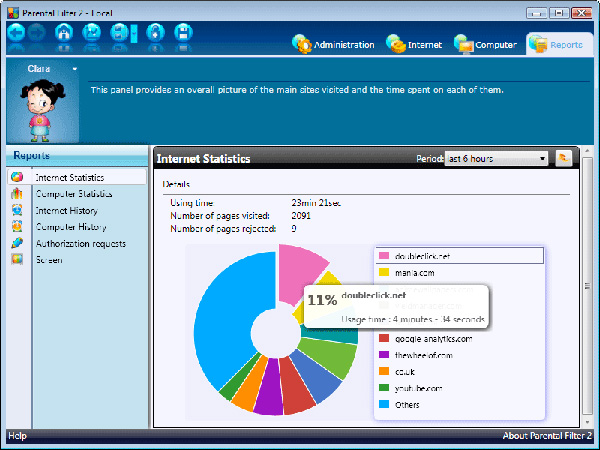600x450 pixels.
Task: Select the Reports tab
Action: [559, 44]
